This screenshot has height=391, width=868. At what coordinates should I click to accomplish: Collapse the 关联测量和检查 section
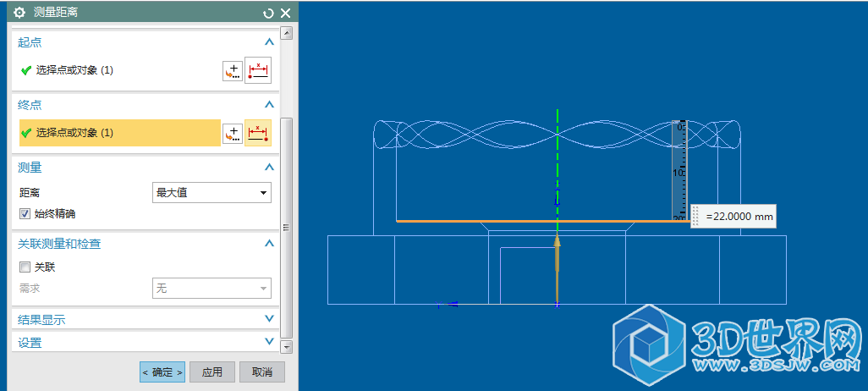[269, 244]
